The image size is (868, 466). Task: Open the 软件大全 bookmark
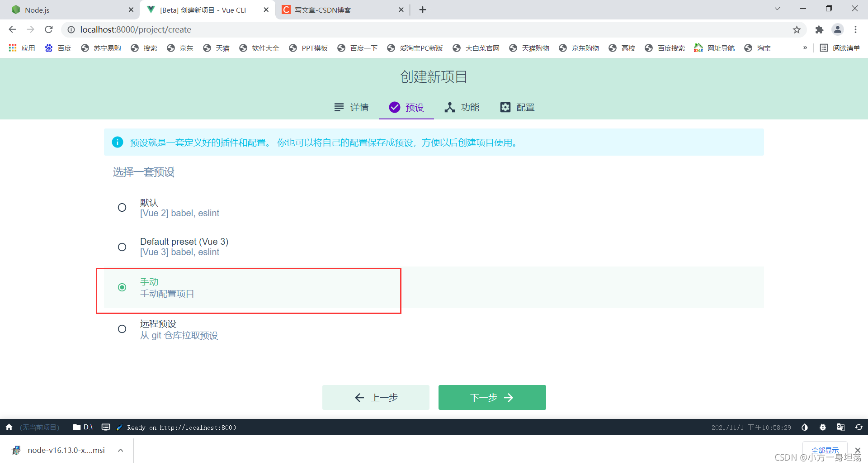(259, 48)
